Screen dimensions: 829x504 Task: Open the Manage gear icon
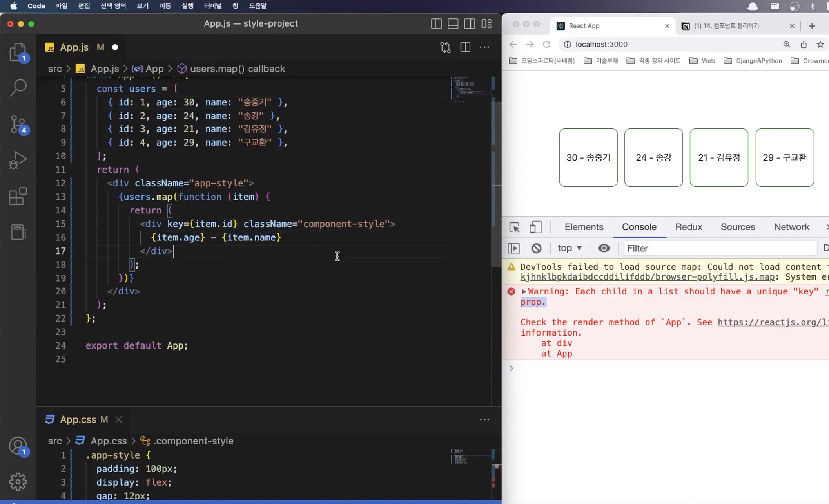point(18,482)
